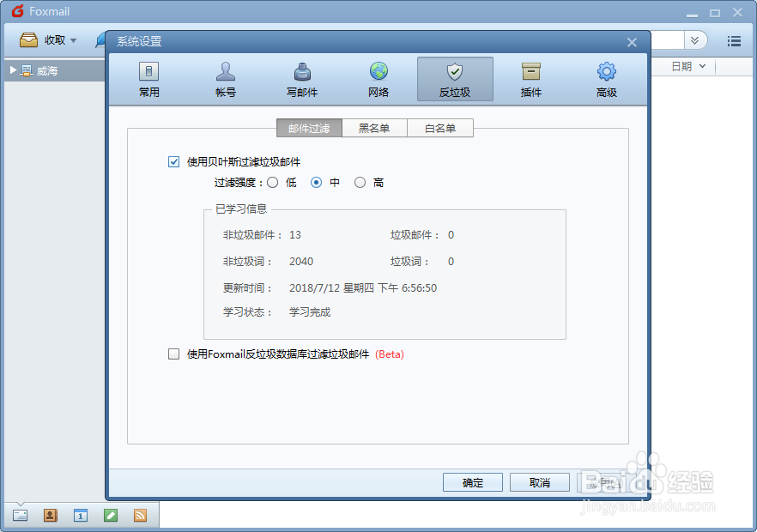The image size is (757, 532).
Task: Select the 反垃圾 anti-spam section
Action: (x=455, y=79)
